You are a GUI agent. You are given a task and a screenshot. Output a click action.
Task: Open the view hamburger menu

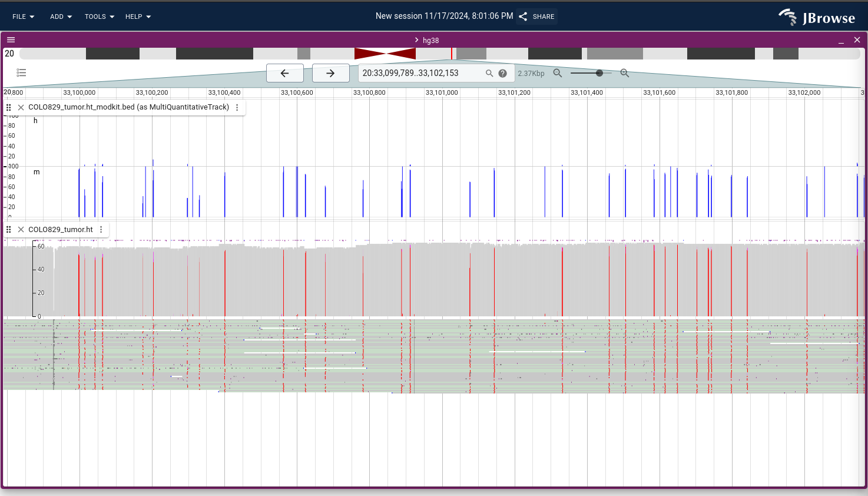(x=11, y=40)
